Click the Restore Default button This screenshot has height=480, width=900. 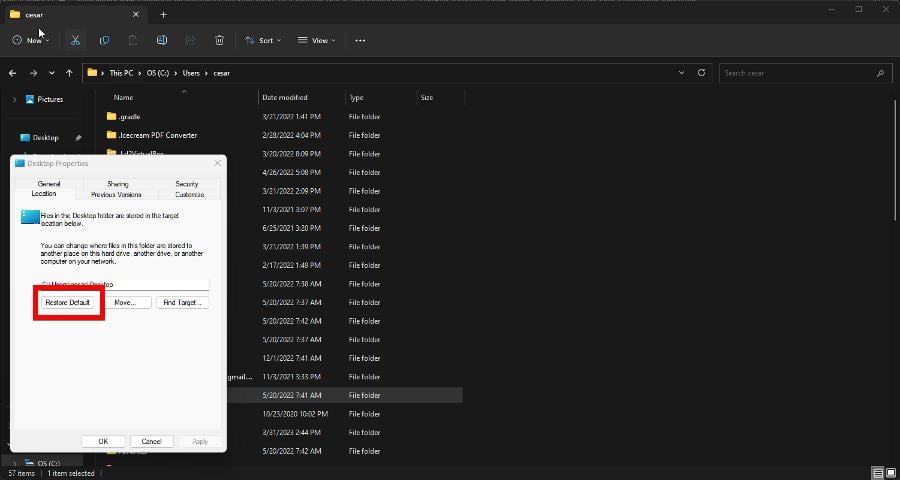click(68, 302)
